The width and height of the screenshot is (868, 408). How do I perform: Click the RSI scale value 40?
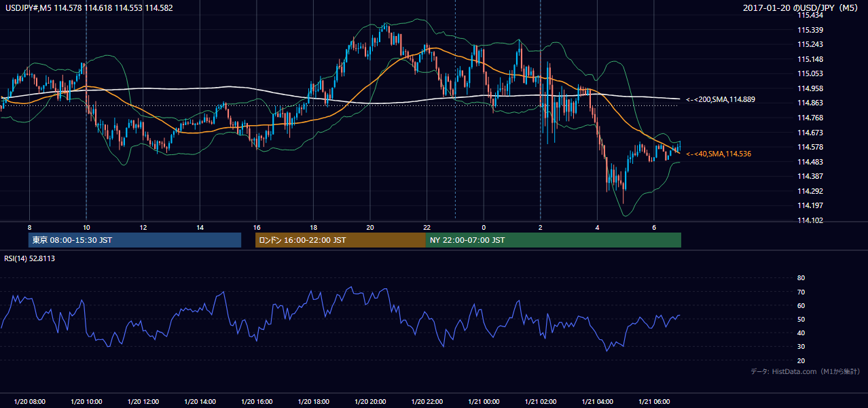coord(801,333)
